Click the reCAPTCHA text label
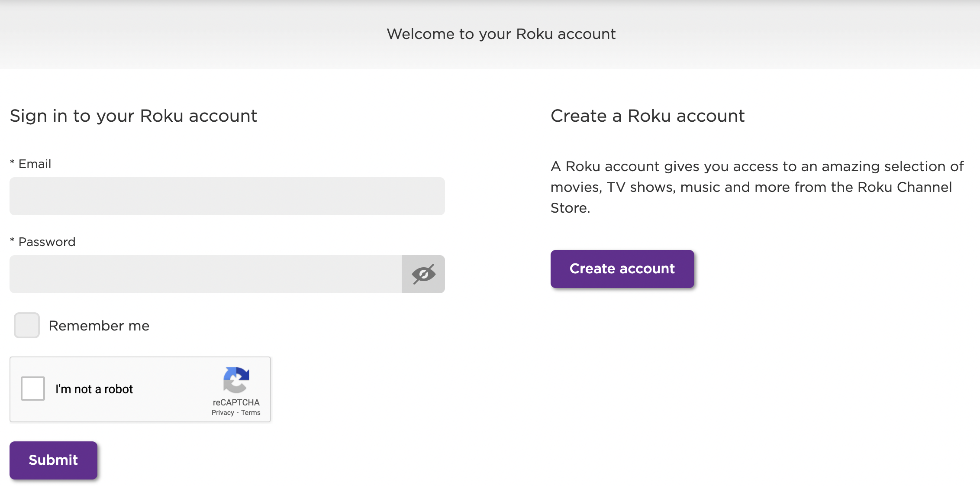The height and width of the screenshot is (486, 980). pyautogui.click(x=236, y=402)
